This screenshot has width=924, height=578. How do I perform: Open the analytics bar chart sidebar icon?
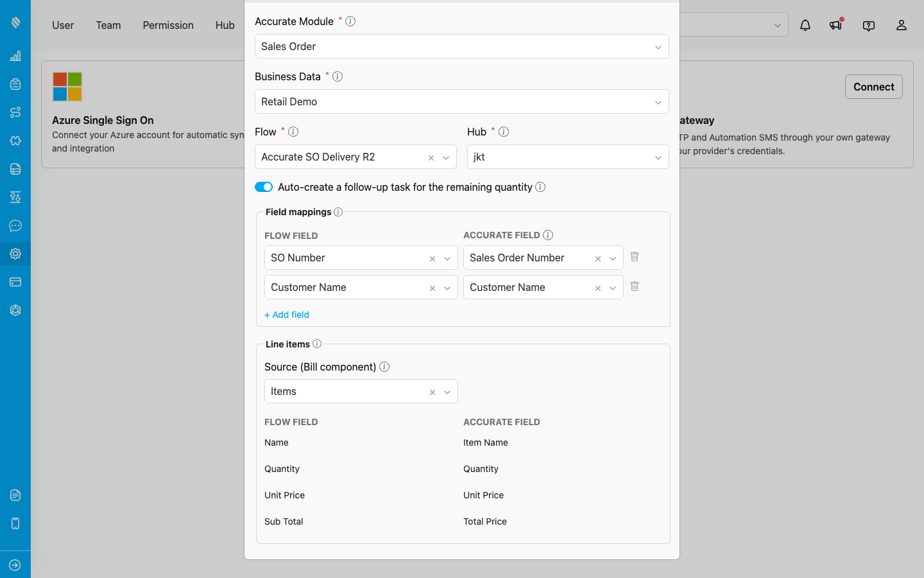[x=15, y=56]
